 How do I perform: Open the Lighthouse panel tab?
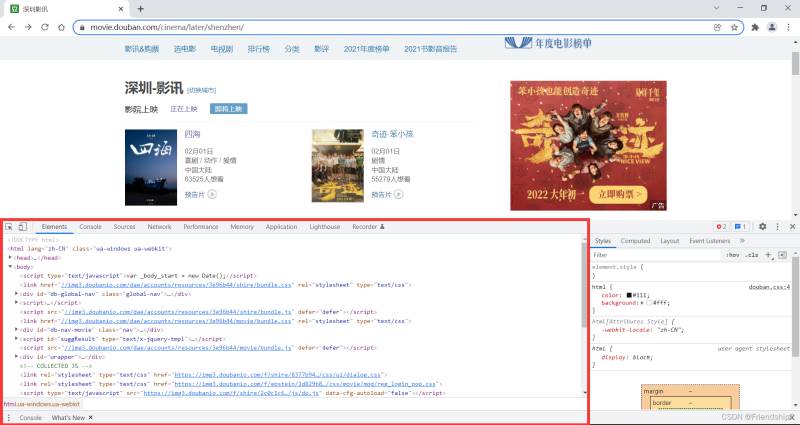click(324, 227)
